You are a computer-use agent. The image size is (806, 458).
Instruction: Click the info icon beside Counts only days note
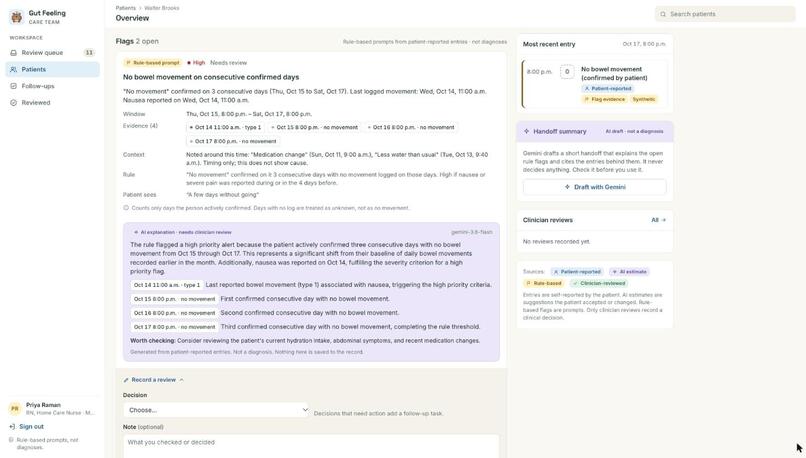[126, 208]
